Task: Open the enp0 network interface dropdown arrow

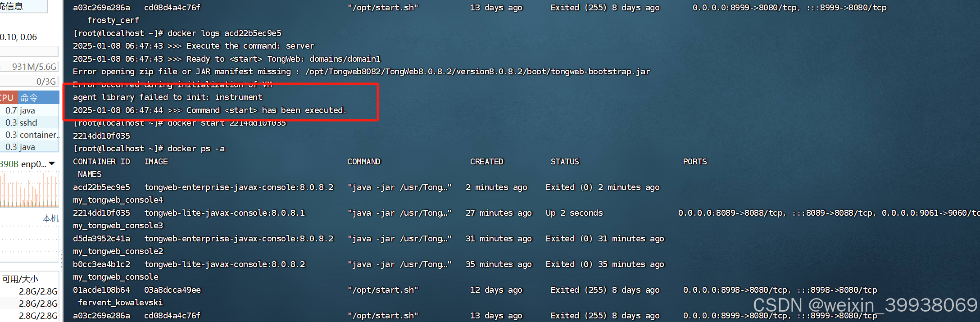Action: 52,163
